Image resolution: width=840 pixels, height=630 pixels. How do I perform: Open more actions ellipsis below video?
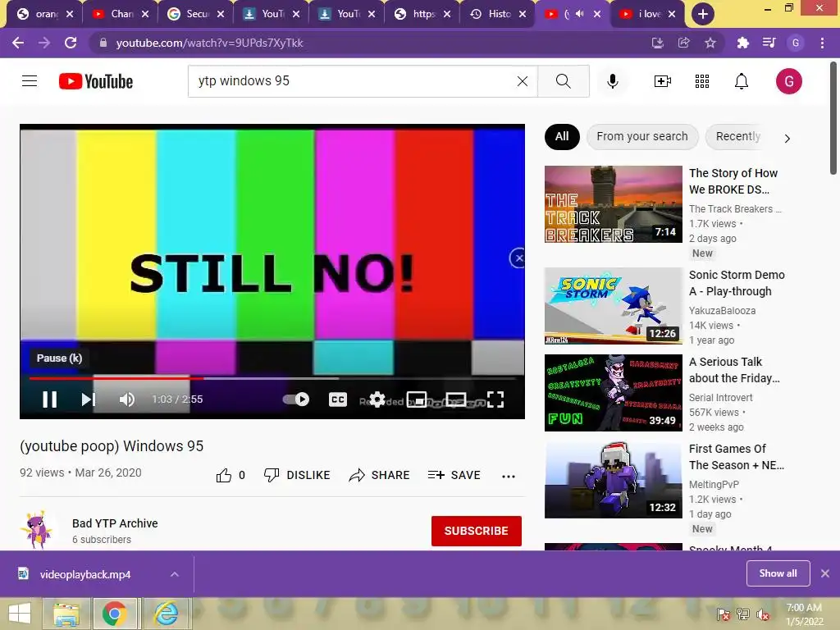coord(509,476)
